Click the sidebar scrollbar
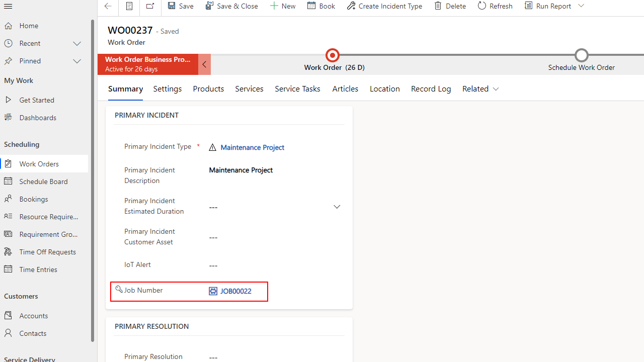This screenshot has height=362, width=644. (x=93, y=181)
